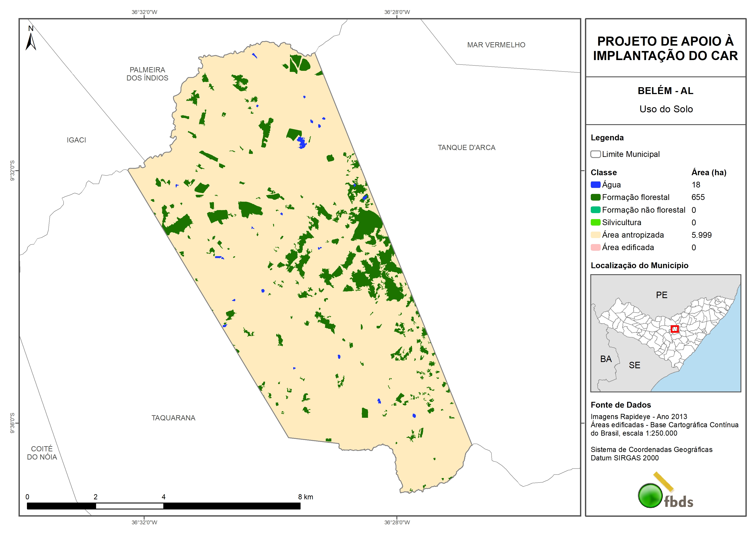Click the scale bar white segment

(x=129, y=506)
